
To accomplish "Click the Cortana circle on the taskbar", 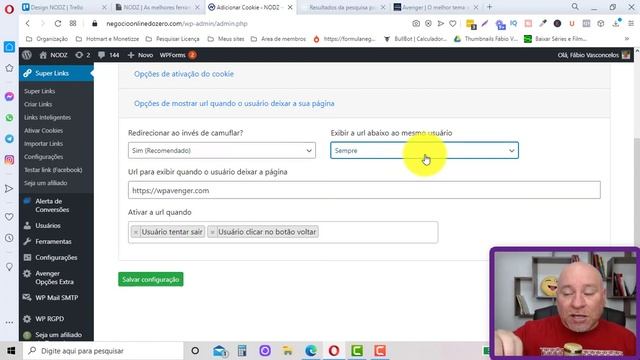I will [x=195, y=351].
